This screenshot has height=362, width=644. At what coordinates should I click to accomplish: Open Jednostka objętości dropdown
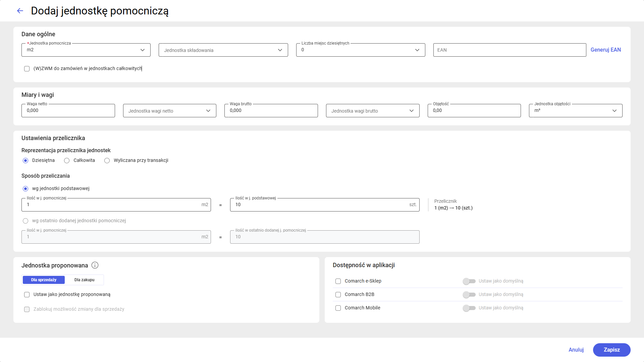576,111
